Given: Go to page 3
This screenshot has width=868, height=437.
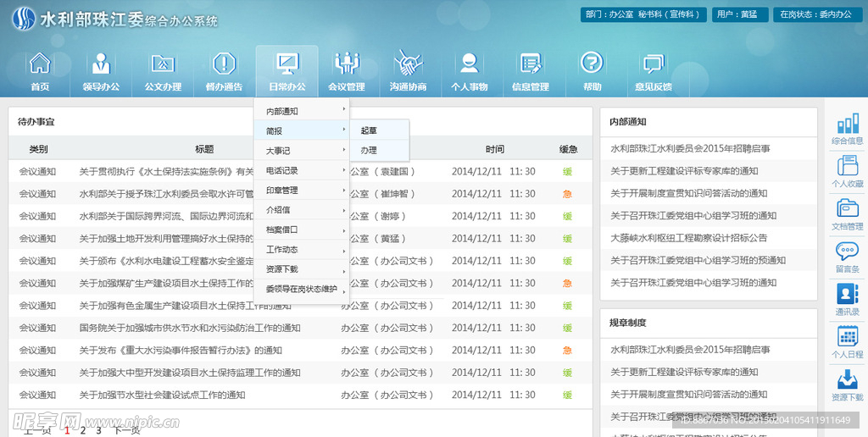Looking at the screenshot, I should click(98, 430).
